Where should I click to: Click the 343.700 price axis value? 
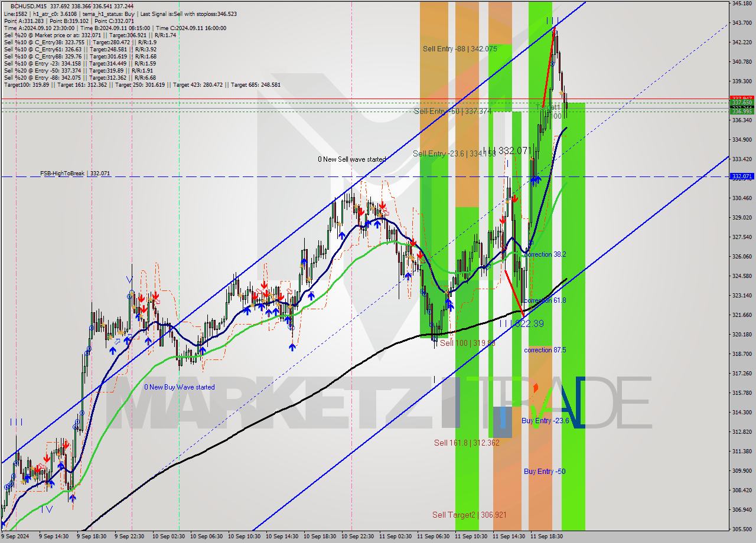[742, 23]
